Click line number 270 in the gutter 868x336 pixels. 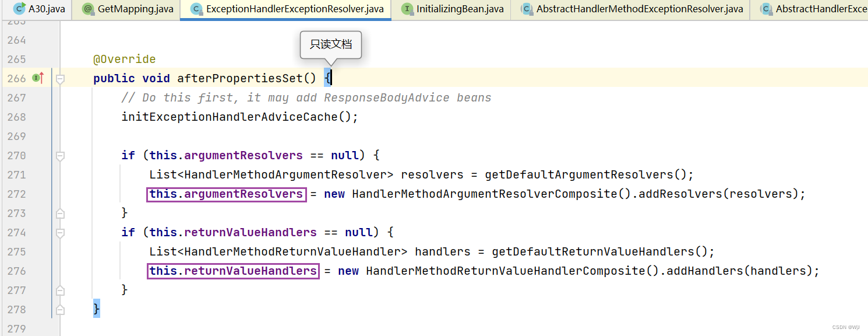pyautogui.click(x=16, y=155)
